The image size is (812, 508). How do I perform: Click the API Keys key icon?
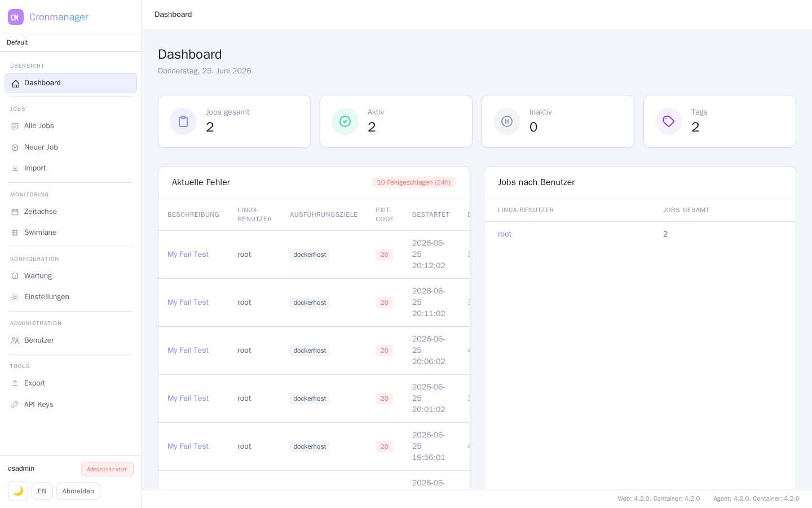(x=15, y=405)
